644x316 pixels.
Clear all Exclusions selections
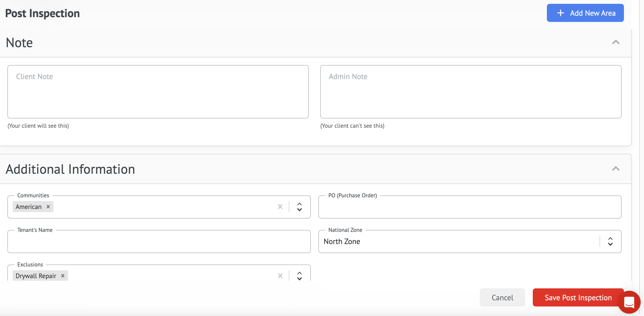point(280,275)
